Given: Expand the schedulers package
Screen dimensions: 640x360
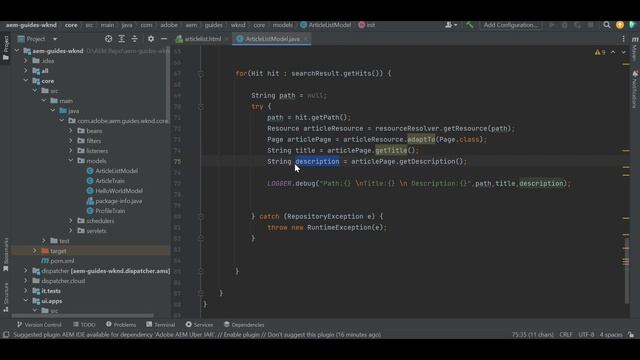Looking at the screenshot, I should coord(71,221).
